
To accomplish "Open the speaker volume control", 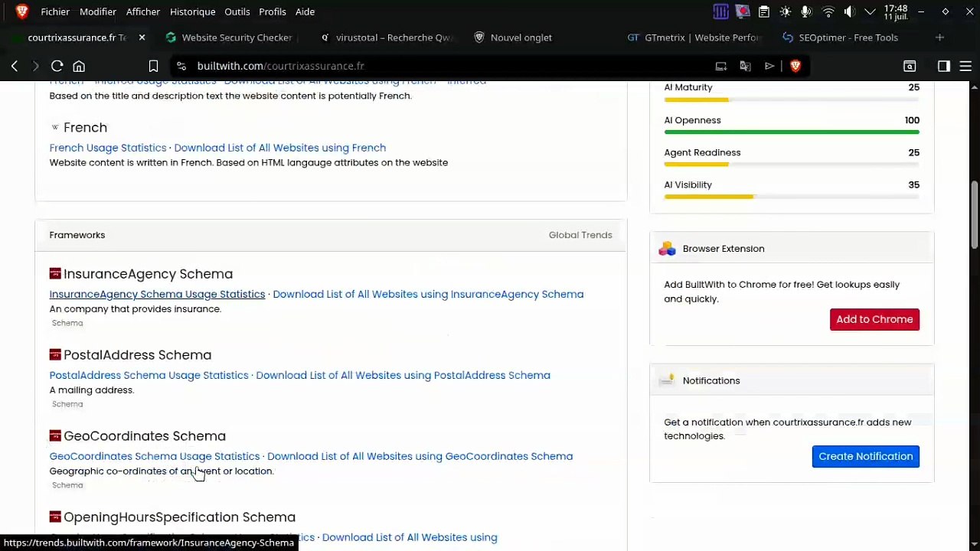I will click(x=849, y=11).
